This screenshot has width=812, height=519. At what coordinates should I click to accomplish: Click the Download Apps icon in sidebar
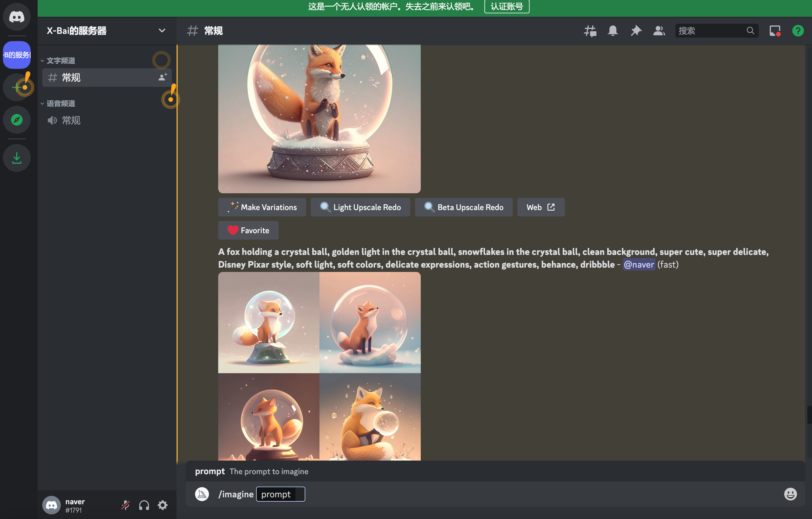click(x=16, y=158)
